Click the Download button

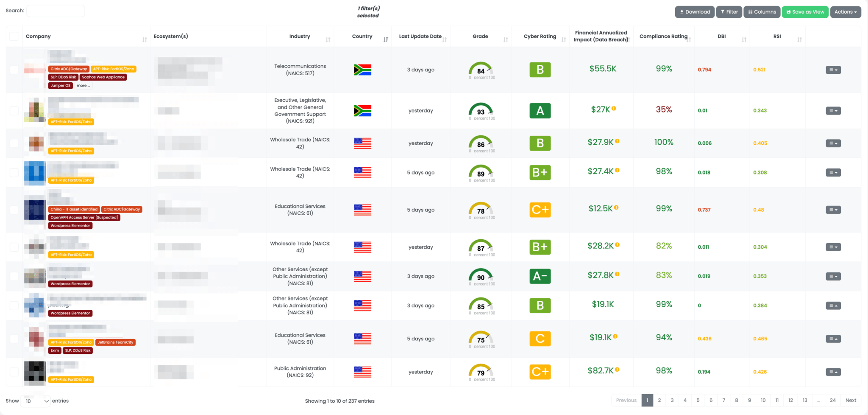click(x=695, y=12)
